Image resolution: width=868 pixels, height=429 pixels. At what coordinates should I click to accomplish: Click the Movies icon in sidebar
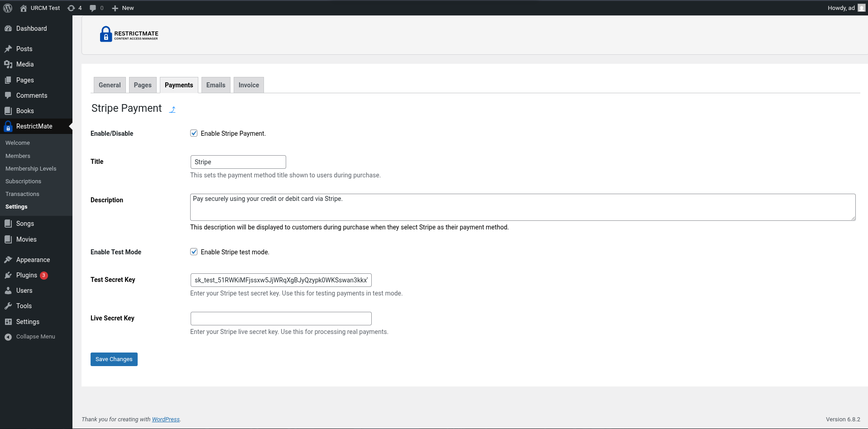tap(8, 239)
